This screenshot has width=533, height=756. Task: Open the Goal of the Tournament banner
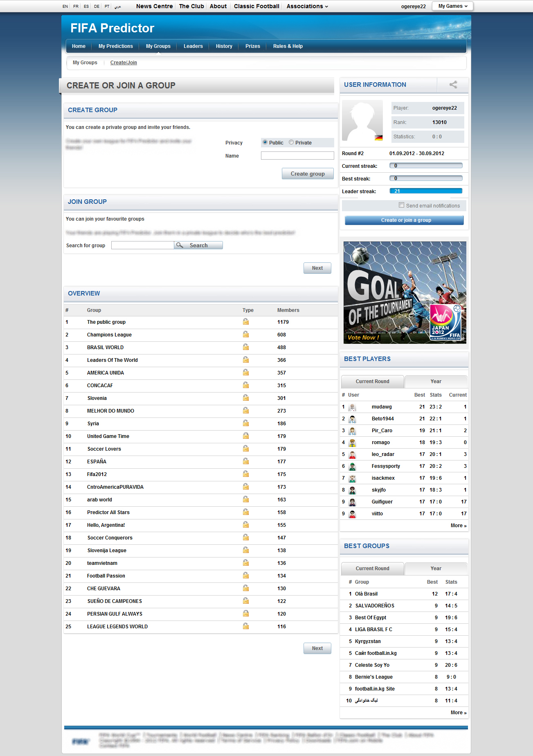pyautogui.click(x=405, y=293)
